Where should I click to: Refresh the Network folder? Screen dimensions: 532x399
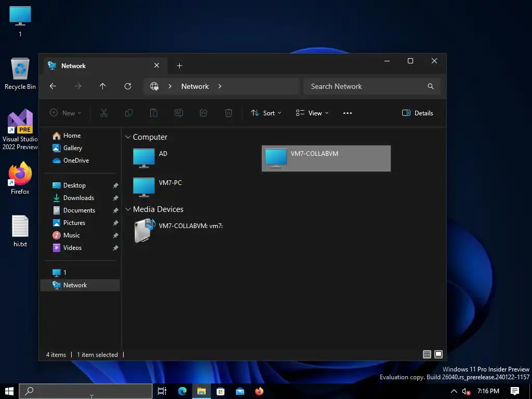pos(128,86)
